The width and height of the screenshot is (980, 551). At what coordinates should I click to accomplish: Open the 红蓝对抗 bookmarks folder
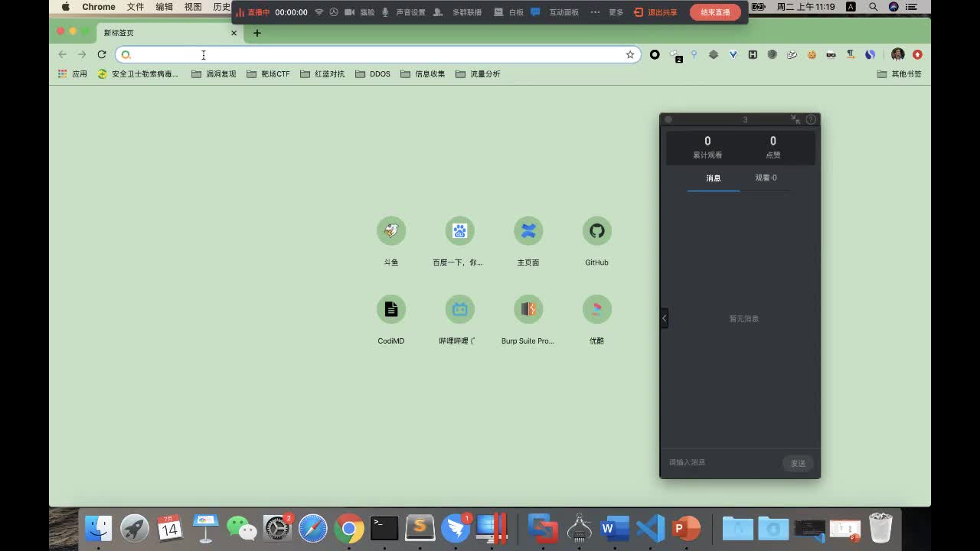pos(322,74)
